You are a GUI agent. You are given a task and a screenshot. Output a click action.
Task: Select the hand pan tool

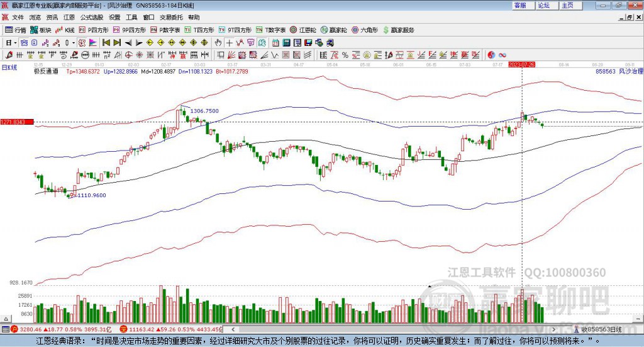tap(218, 42)
